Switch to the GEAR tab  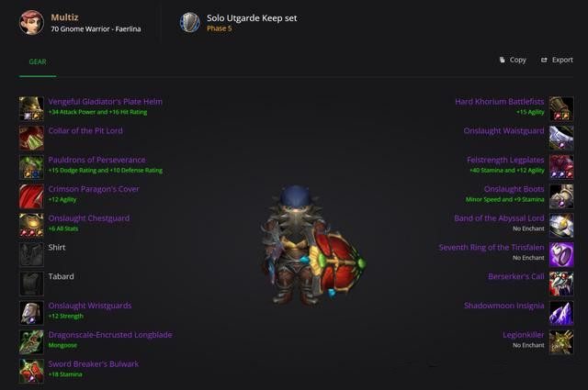pos(38,61)
